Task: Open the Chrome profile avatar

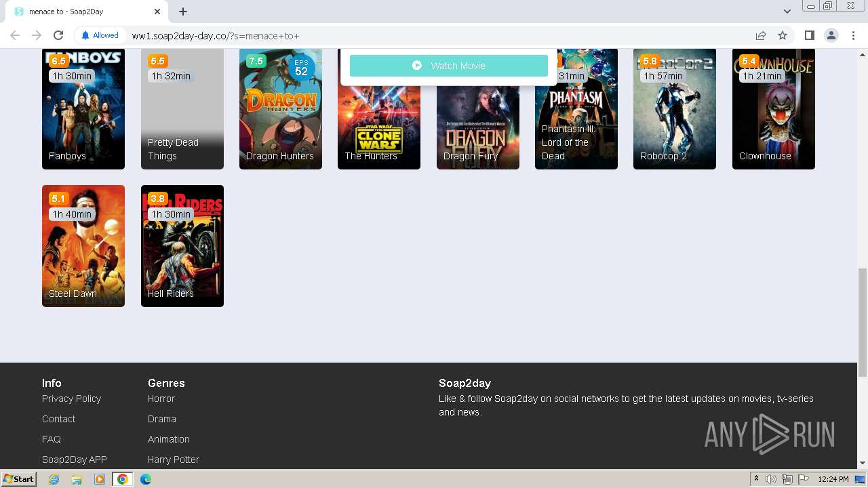Action: point(831,35)
